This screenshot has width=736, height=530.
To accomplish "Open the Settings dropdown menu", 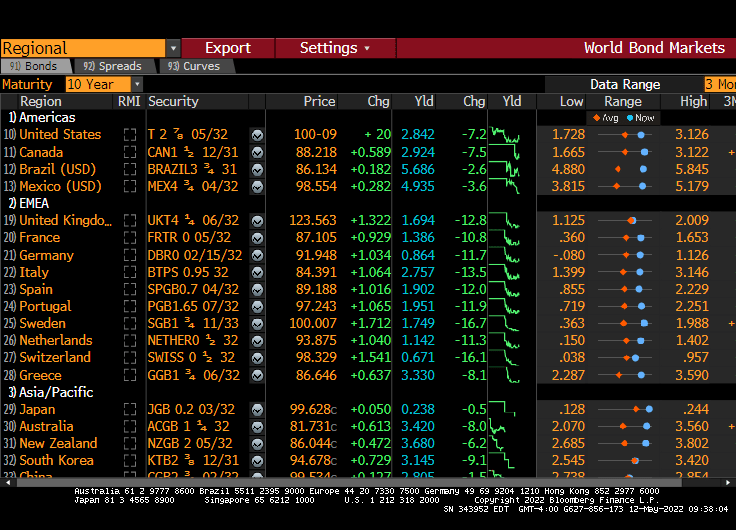I will [334, 48].
